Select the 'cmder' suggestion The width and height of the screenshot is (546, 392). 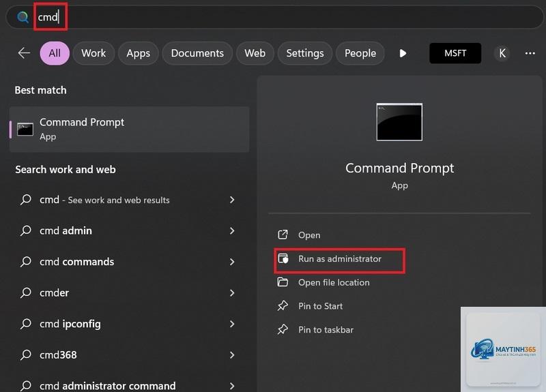pyautogui.click(x=129, y=293)
